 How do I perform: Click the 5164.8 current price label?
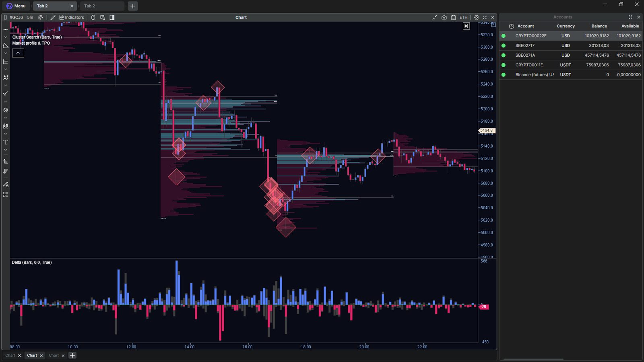click(x=487, y=131)
